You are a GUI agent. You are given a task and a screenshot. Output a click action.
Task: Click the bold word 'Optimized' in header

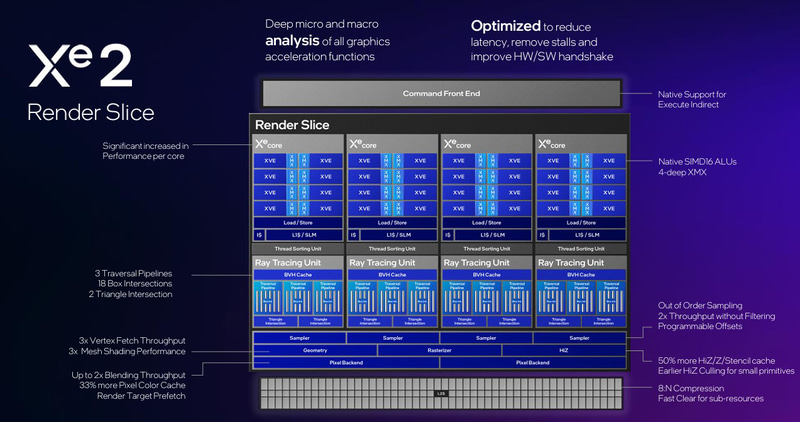click(506, 26)
